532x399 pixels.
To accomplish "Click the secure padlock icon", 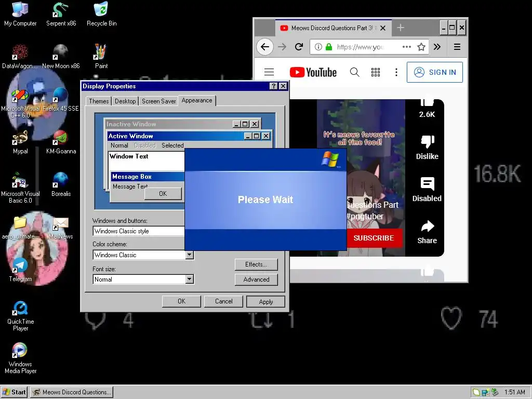I will click(x=328, y=47).
